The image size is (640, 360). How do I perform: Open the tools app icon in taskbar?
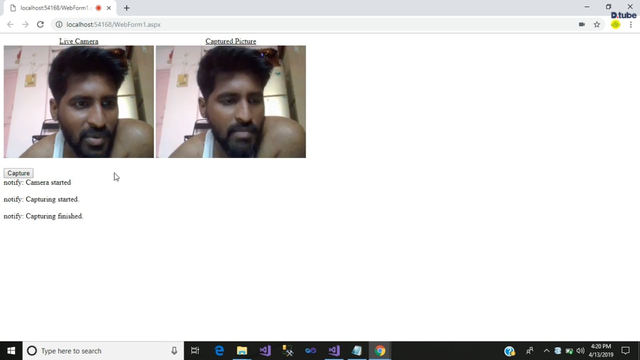pyautogui.click(x=288, y=351)
